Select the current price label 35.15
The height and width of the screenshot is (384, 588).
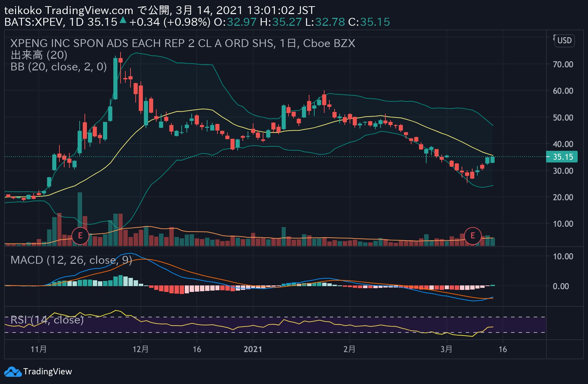(562, 157)
